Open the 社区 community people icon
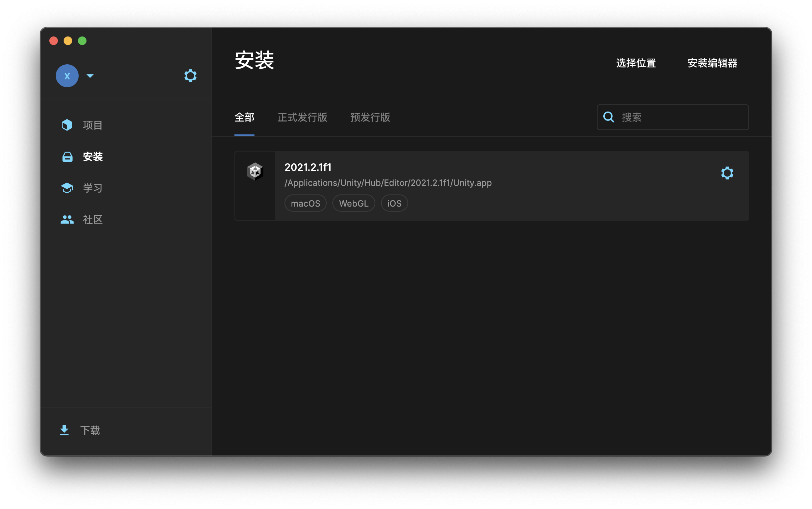This screenshot has width=812, height=509. 67,219
